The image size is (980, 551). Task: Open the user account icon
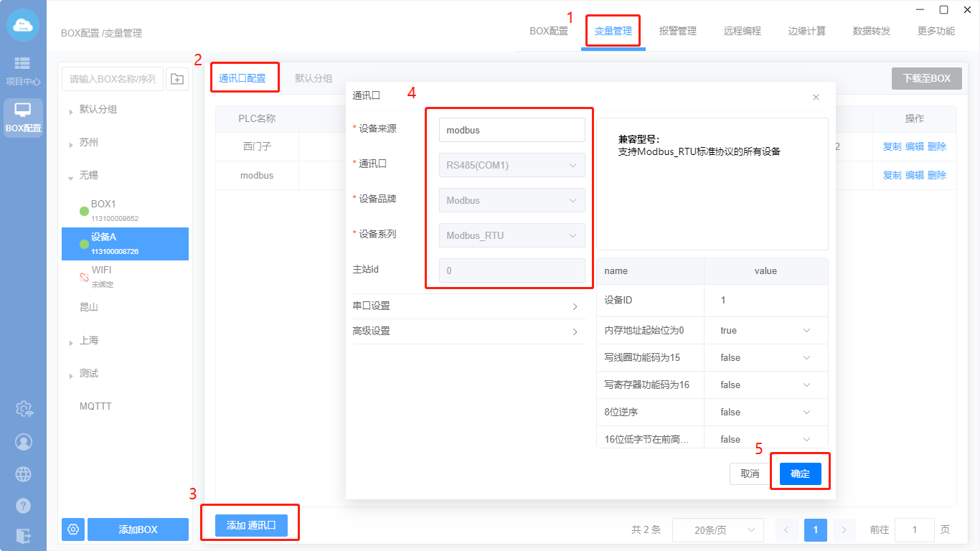pos(24,441)
